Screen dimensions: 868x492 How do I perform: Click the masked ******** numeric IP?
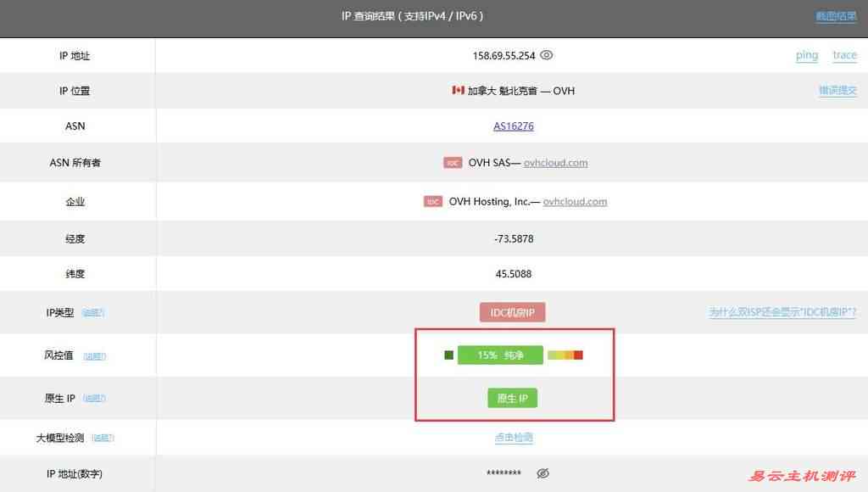click(504, 473)
